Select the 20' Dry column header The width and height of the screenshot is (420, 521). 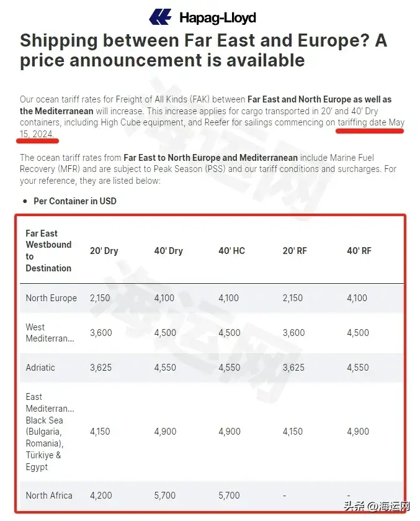pyautogui.click(x=104, y=250)
